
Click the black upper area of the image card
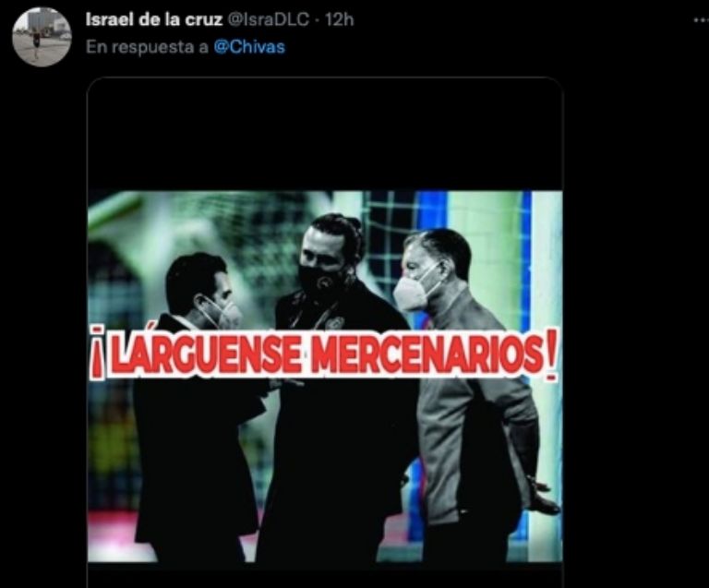(x=325, y=134)
